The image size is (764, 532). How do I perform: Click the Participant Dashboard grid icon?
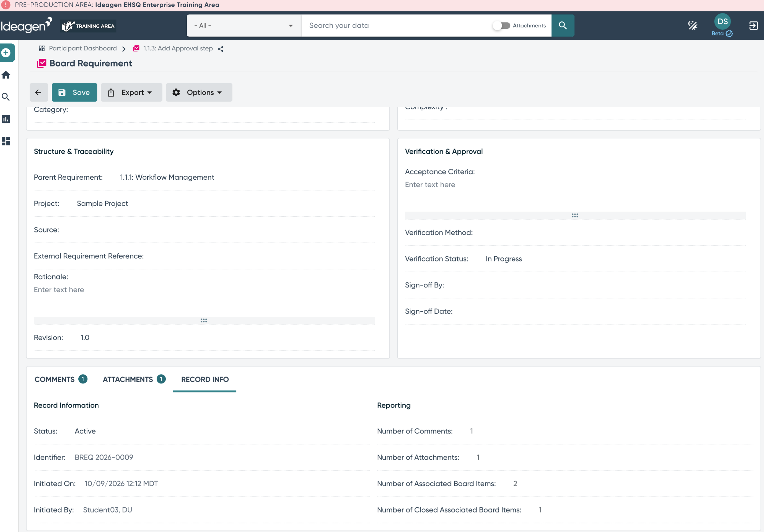coord(42,49)
